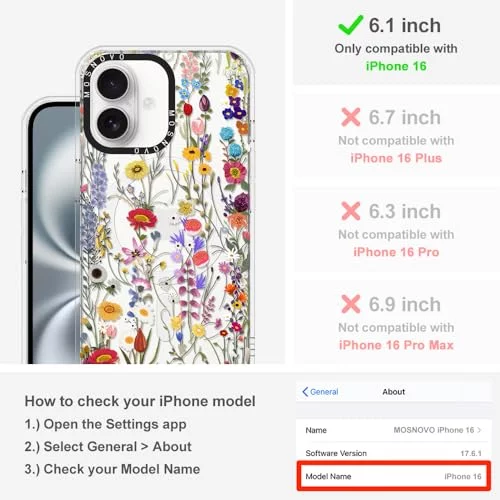Tap the back chevron next to General
This screenshot has height=500, width=500.
click(305, 392)
